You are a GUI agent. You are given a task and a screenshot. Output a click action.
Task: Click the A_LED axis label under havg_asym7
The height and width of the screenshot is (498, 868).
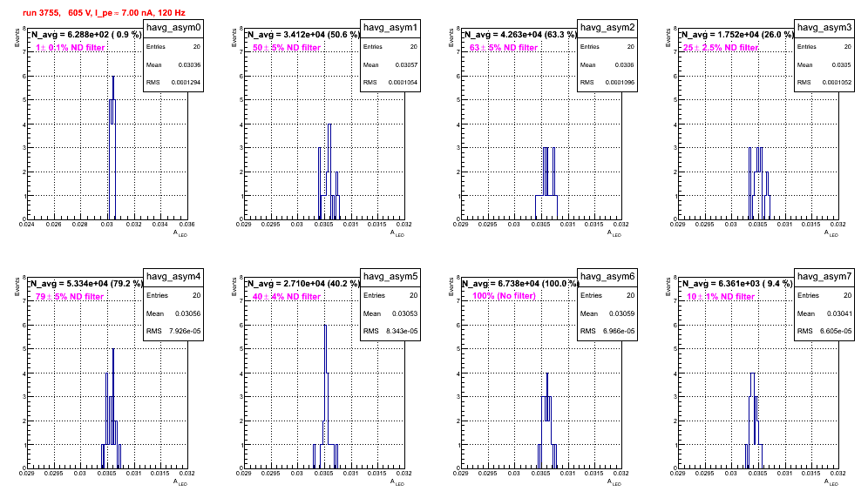(831, 482)
